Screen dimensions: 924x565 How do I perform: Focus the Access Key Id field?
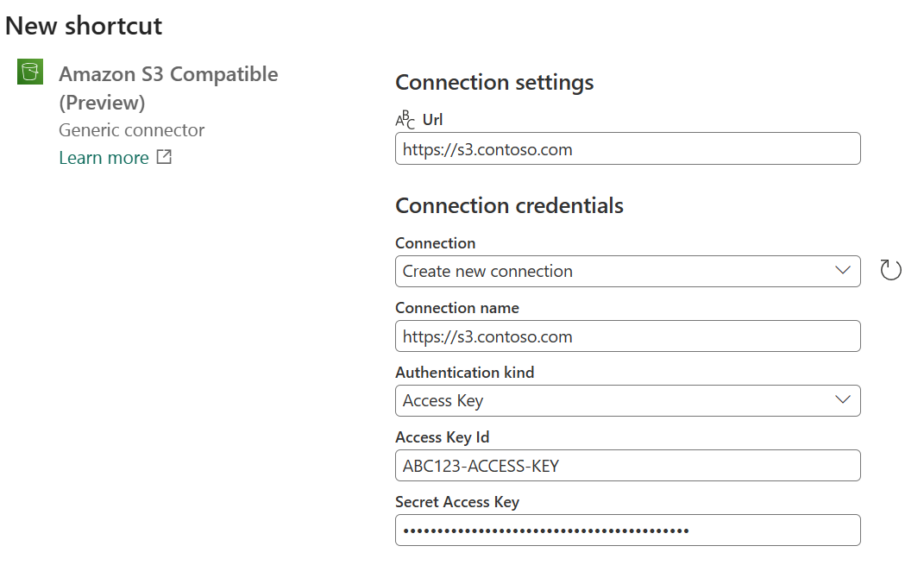coord(627,466)
